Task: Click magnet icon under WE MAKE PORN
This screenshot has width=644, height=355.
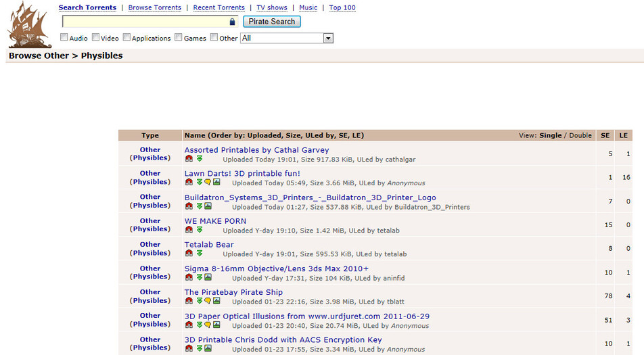Action: pyautogui.click(x=189, y=229)
